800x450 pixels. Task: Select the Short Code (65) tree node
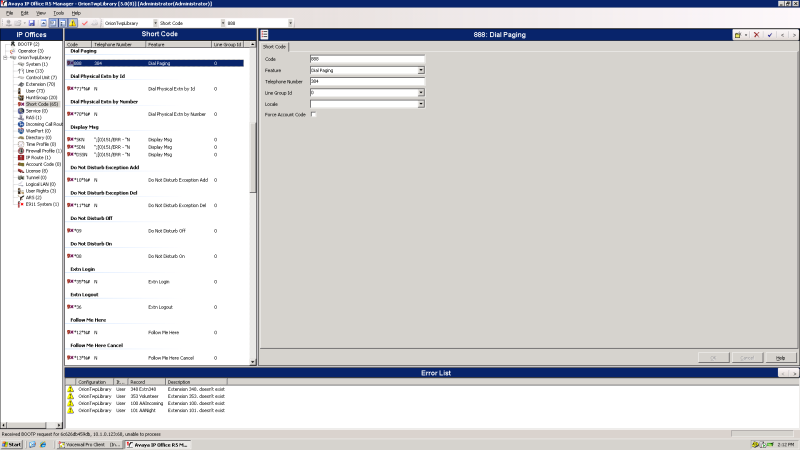click(42, 104)
